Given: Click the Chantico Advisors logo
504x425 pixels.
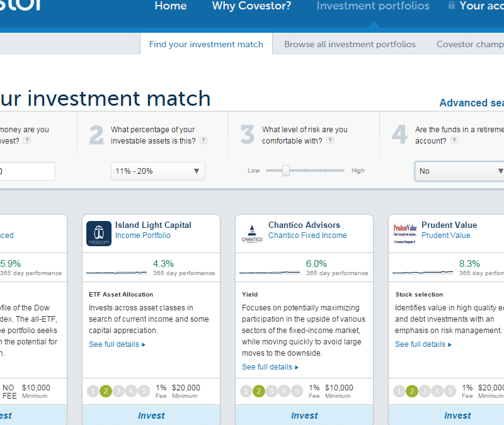Looking at the screenshot, I should coord(252,234).
